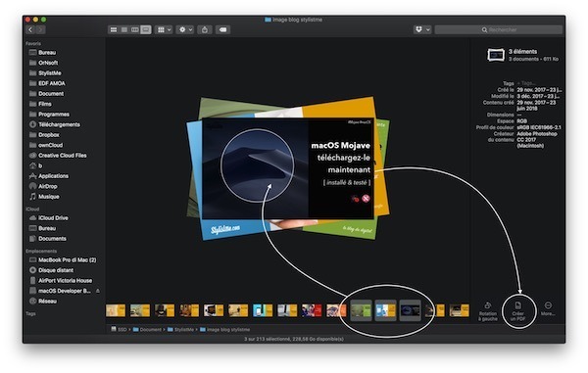The height and width of the screenshot is (373, 588).
Task: Select the green selected thumbnail in filmstrip
Action: [x=361, y=310]
